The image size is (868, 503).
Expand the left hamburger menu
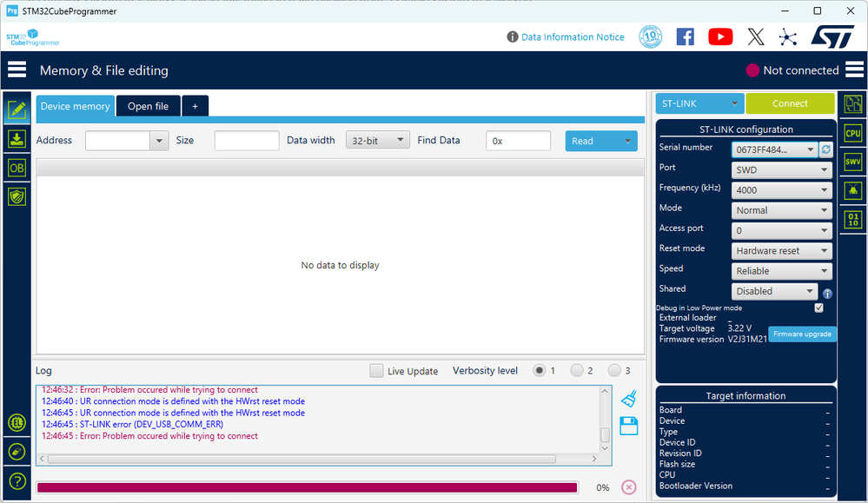click(17, 69)
